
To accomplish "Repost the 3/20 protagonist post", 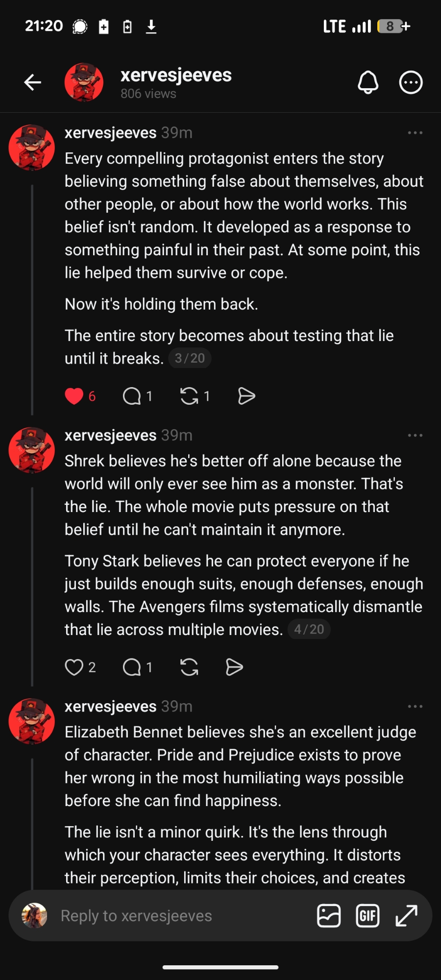I will point(189,396).
